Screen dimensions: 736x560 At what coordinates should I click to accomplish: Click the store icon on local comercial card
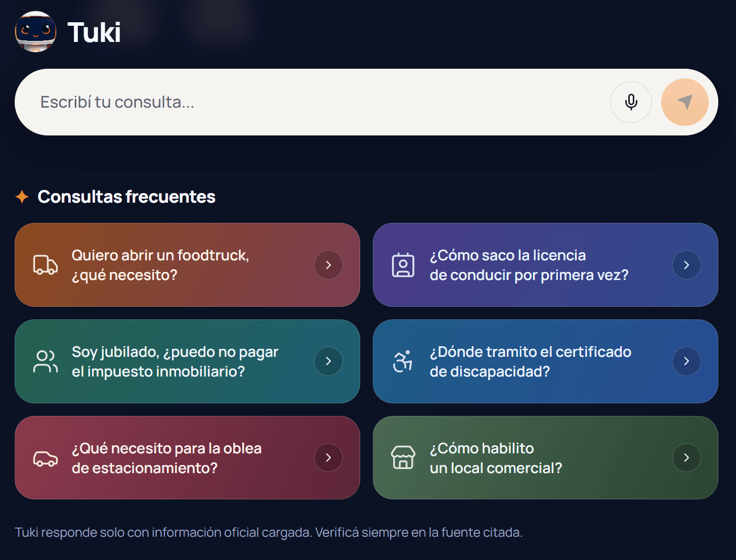tap(403, 458)
